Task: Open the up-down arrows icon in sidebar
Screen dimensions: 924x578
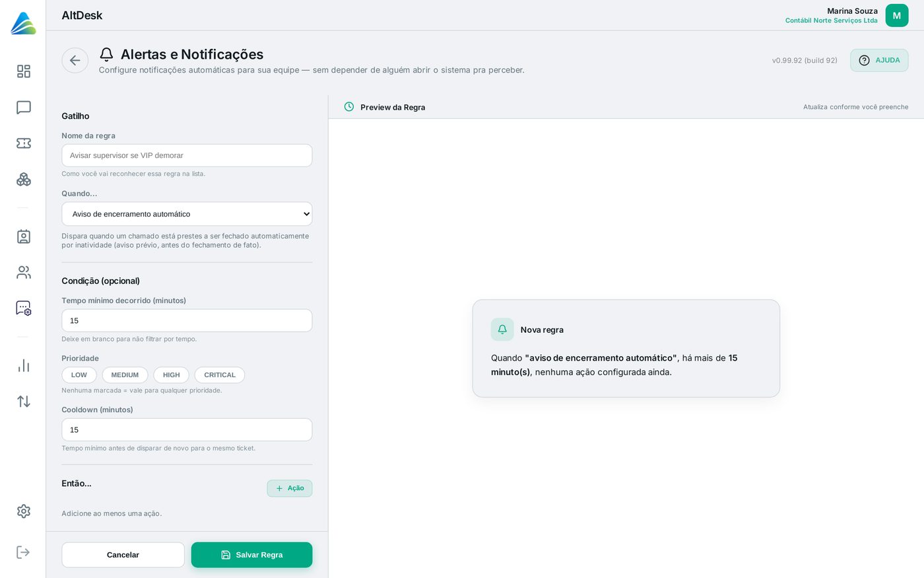Action: click(x=24, y=402)
